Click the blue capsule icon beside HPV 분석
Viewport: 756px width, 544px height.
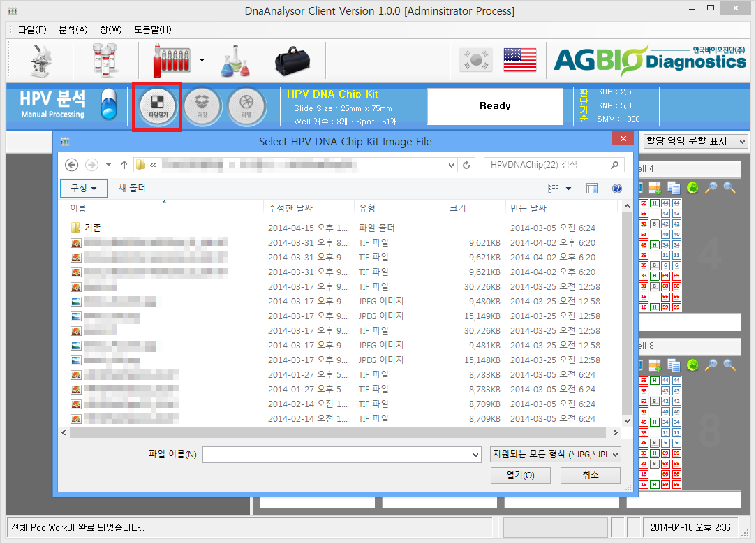109,104
